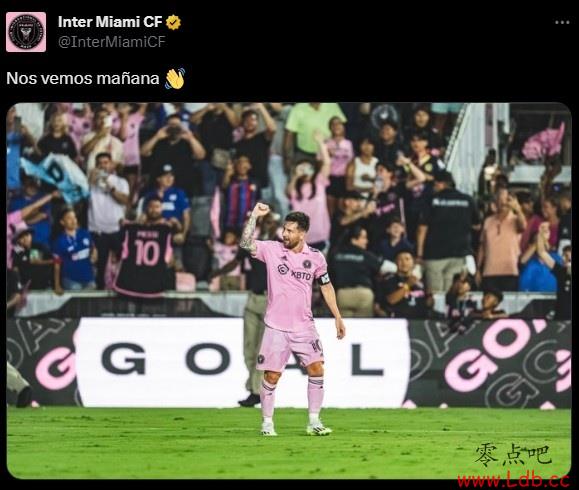The width and height of the screenshot is (579, 490).
Task: Select the "Nos vemos mañana" tweet text
Action: point(83,78)
